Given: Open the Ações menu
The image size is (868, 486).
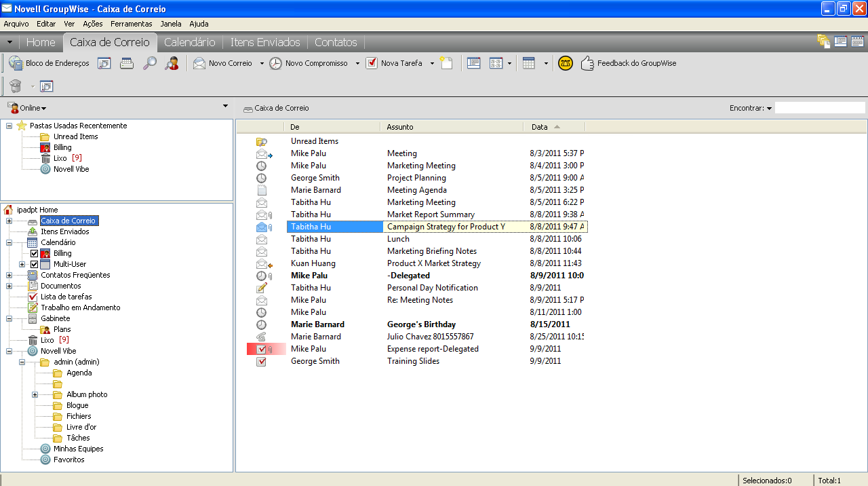Looking at the screenshot, I should (x=92, y=24).
